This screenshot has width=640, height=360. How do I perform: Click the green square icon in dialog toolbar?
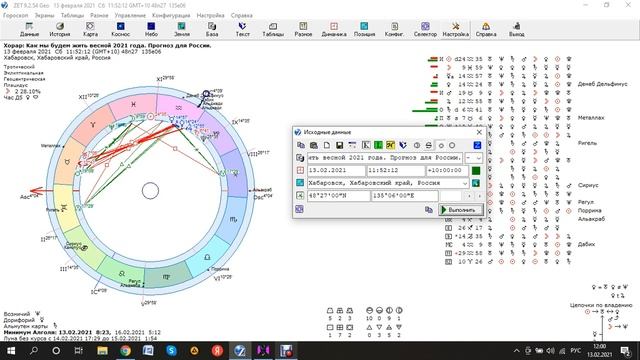tap(378, 145)
